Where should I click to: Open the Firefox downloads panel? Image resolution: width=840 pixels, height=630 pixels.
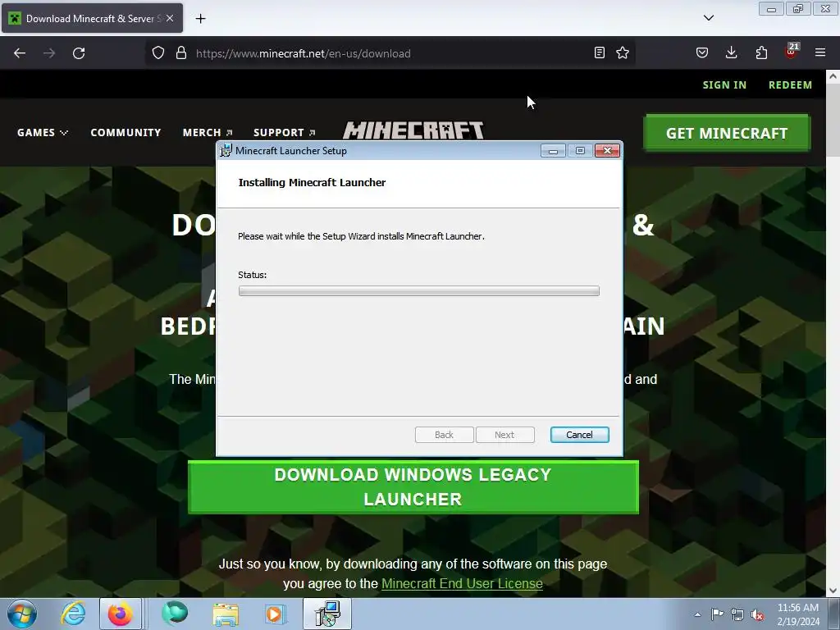[731, 52]
